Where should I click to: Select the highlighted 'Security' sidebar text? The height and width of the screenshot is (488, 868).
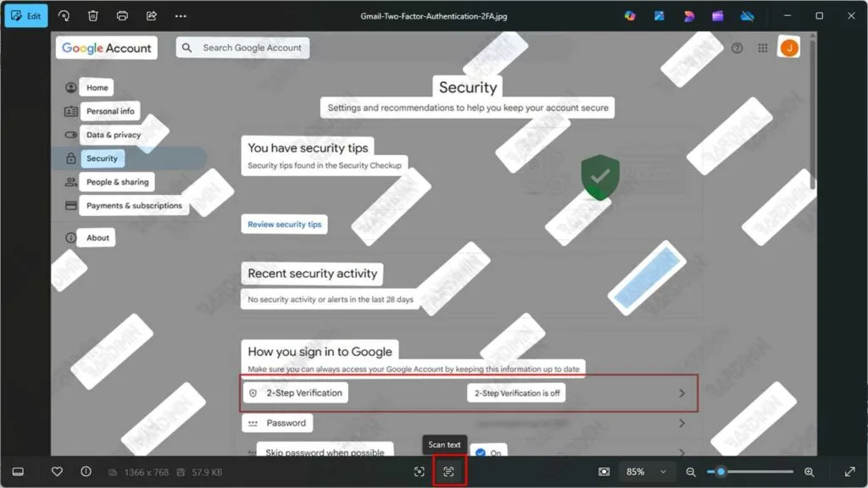point(102,158)
